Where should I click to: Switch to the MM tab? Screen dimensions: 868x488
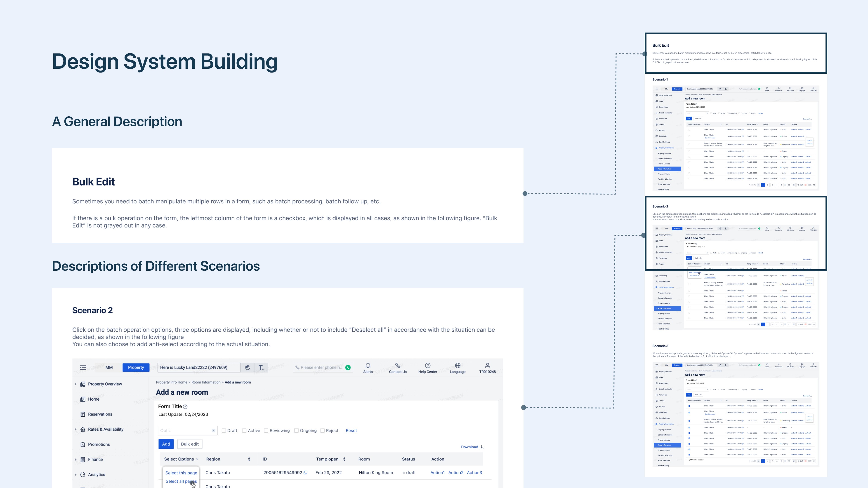click(109, 367)
